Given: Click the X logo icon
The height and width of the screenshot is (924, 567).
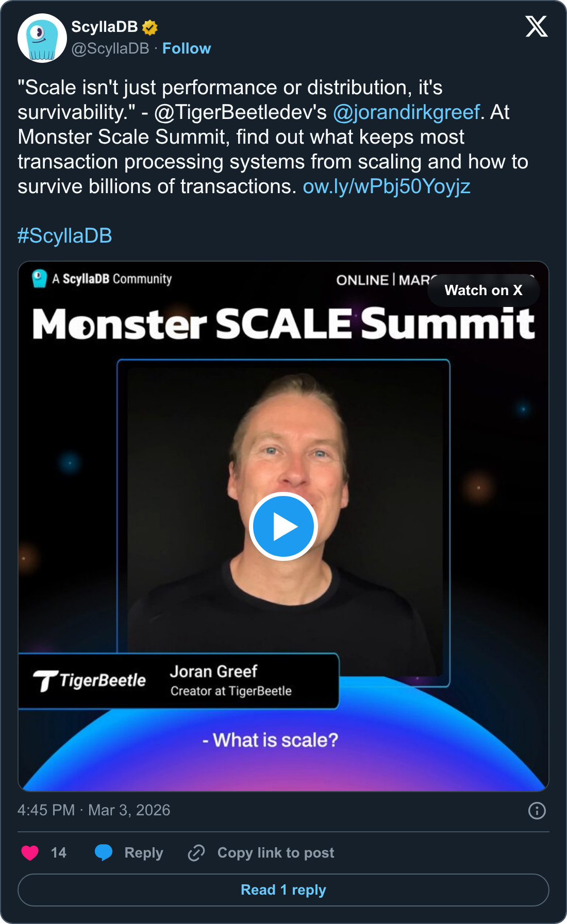Looking at the screenshot, I should point(536,26).
